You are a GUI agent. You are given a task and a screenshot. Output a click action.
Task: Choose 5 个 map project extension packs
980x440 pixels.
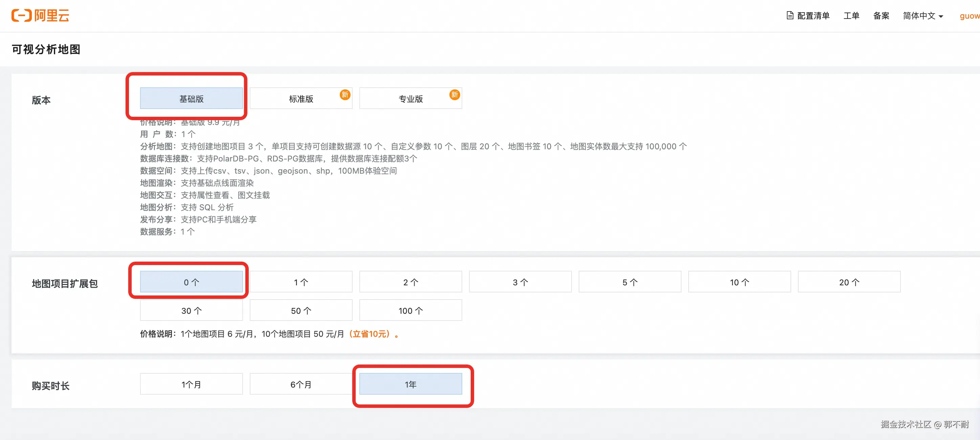click(x=630, y=282)
